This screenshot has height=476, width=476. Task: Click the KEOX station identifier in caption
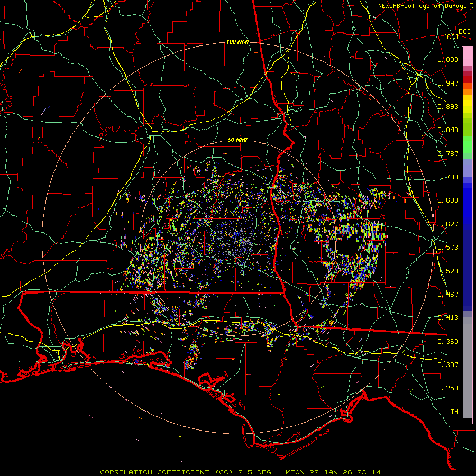pyautogui.click(x=296, y=472)
